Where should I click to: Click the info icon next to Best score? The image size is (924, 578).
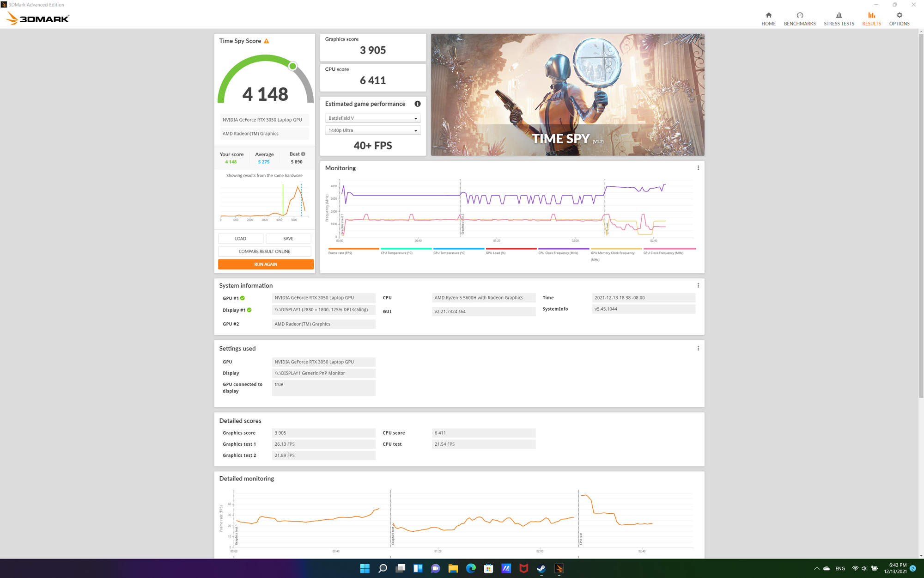point(303,154)
